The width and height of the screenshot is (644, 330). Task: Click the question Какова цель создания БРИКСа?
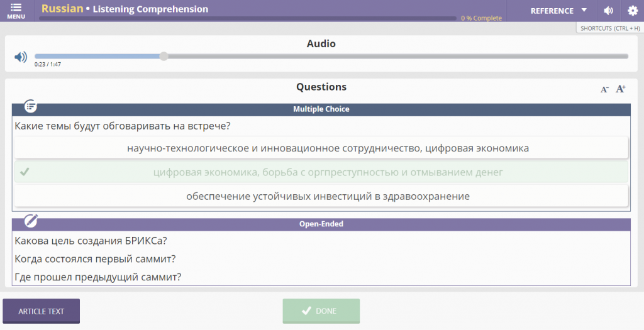pyautogui.click(x=91, y=241)
